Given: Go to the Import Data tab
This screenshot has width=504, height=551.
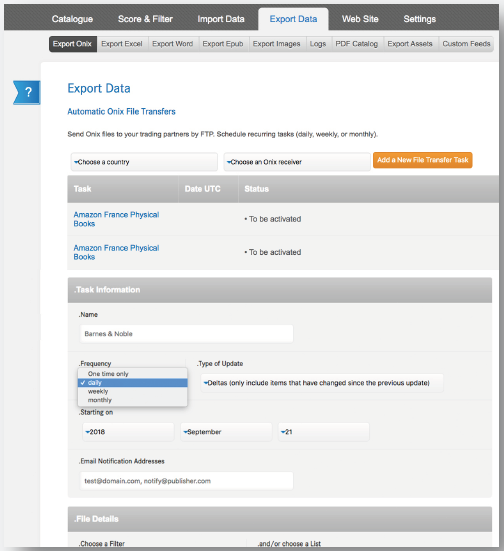Looking at the screenshot, I should (x=221, y=19).
